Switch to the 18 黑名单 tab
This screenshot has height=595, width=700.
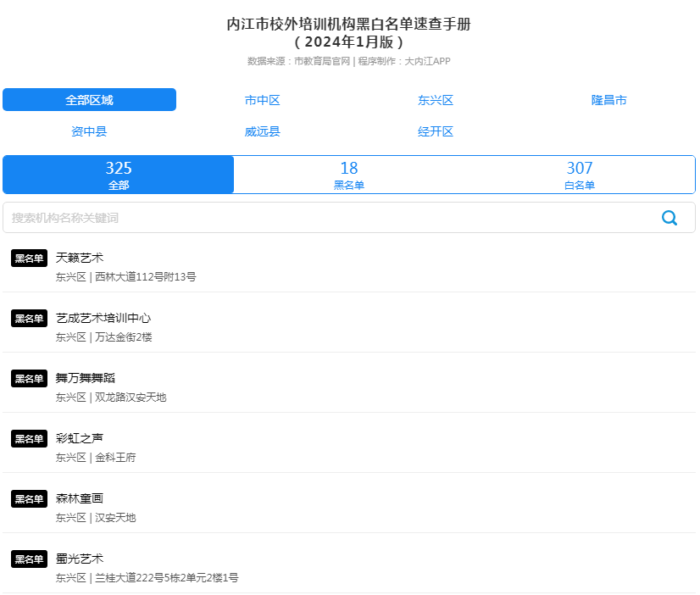point(349,175)
